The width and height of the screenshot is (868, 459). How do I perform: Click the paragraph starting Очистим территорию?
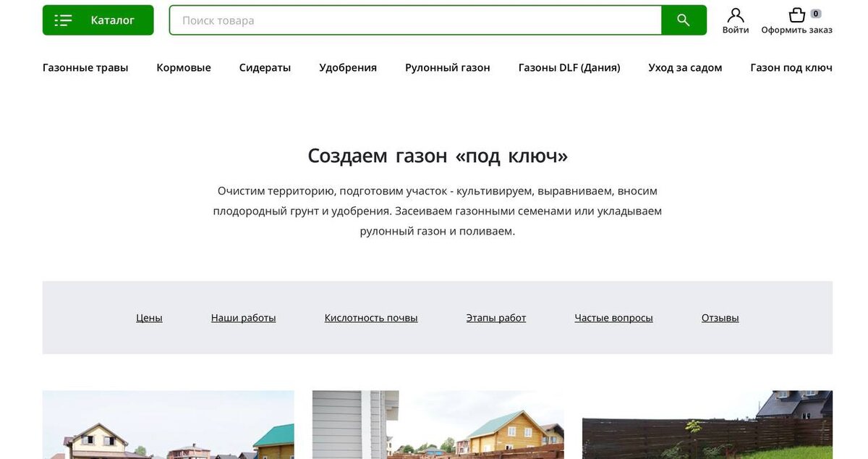coord(438,211)
